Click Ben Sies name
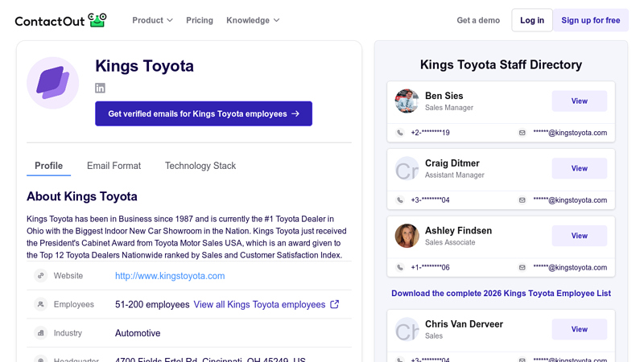Viewport: 644px width, 362px height. pos(444,96)
